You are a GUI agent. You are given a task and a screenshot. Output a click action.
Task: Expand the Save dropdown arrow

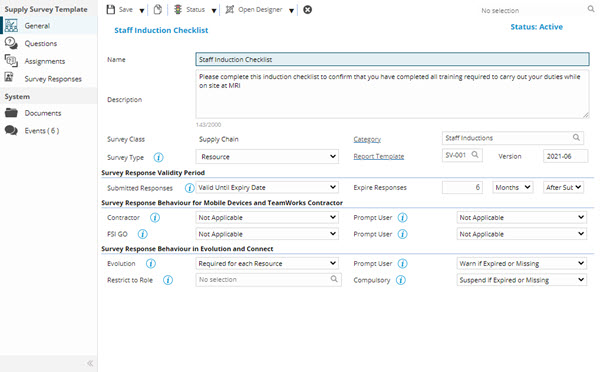point(142,11)
